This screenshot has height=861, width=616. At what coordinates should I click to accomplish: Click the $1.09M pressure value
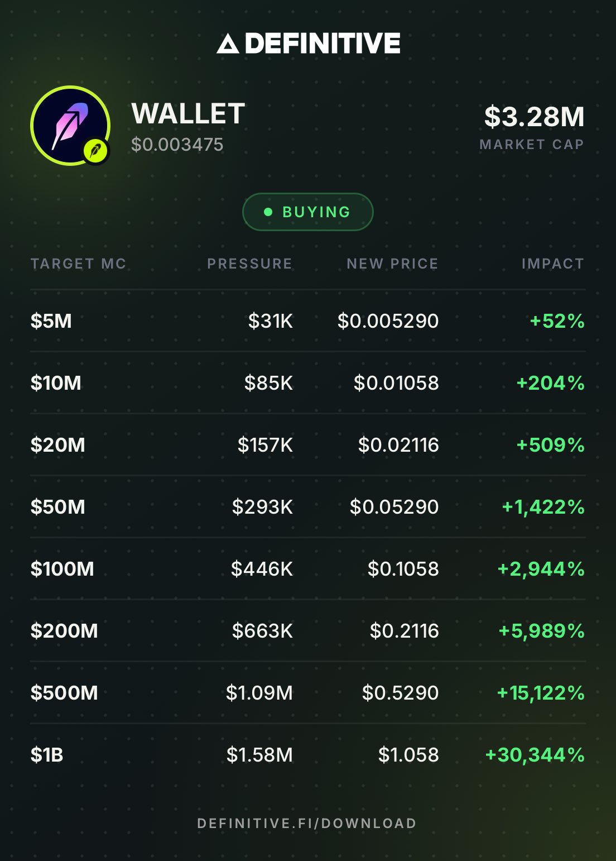pyautogui.click(x=259, y=693)
